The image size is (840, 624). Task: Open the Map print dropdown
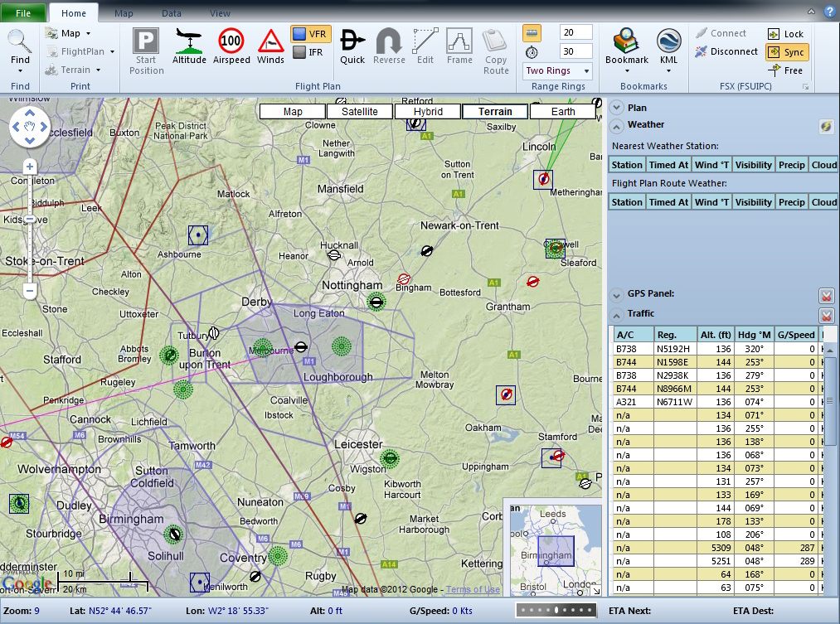click(x=68, y=33)
